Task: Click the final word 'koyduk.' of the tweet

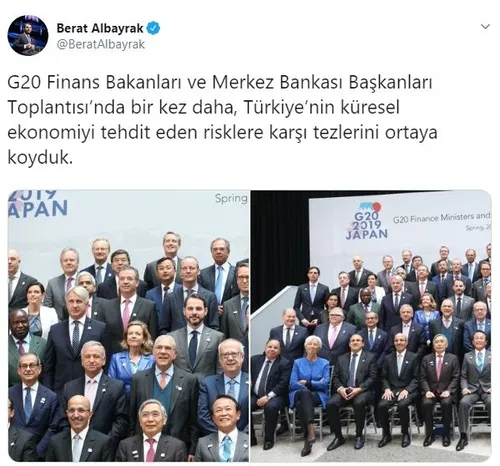Action: tap(40, 157)
